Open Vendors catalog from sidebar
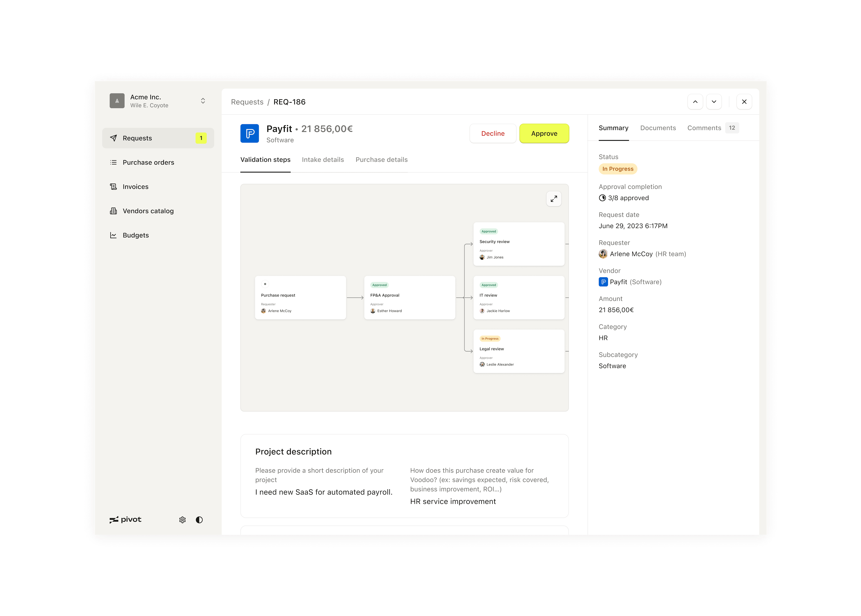The height and width of the screenshot is (616, 861). pos(148,211)
